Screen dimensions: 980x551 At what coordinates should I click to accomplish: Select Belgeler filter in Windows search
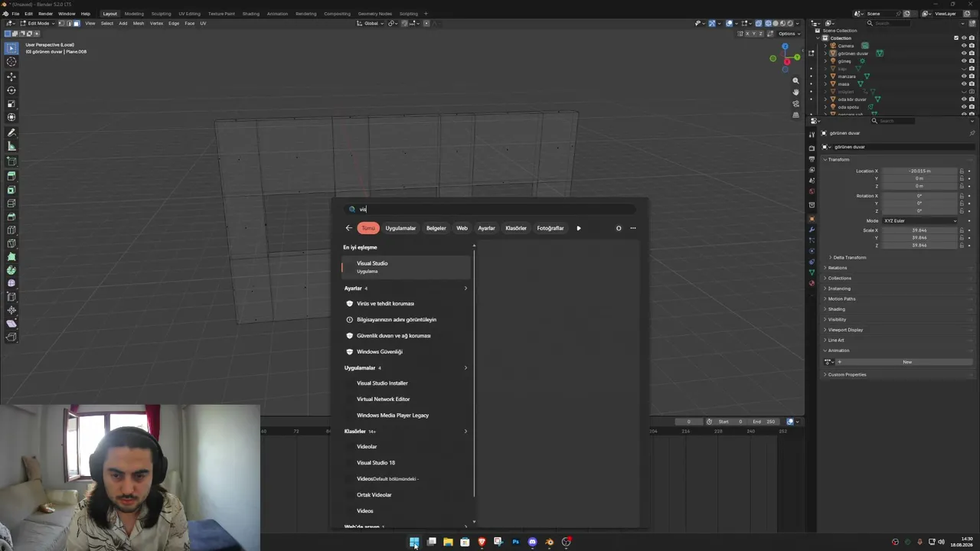click(436, 228)
